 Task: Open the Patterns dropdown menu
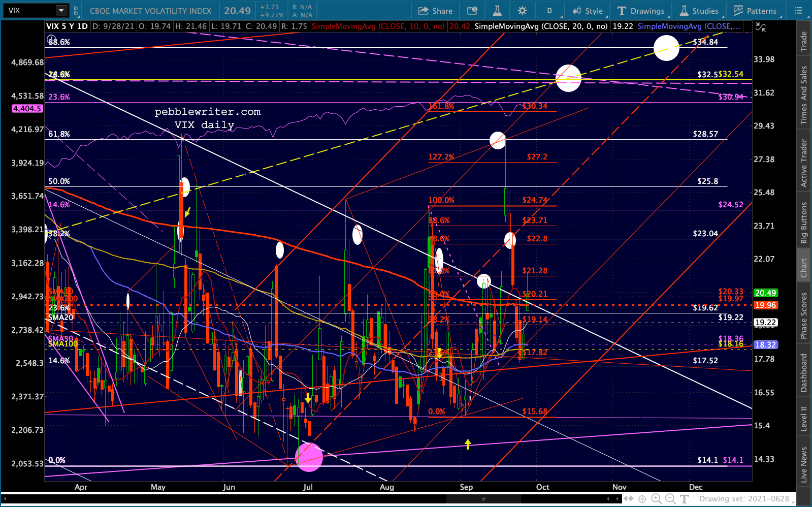pos(755,11)
